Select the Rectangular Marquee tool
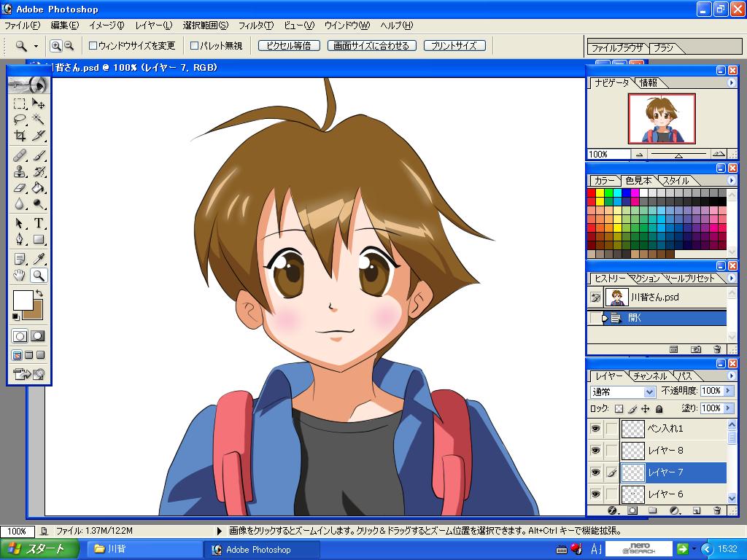This screenshot has height=560, width=747. tap(20, 104)
